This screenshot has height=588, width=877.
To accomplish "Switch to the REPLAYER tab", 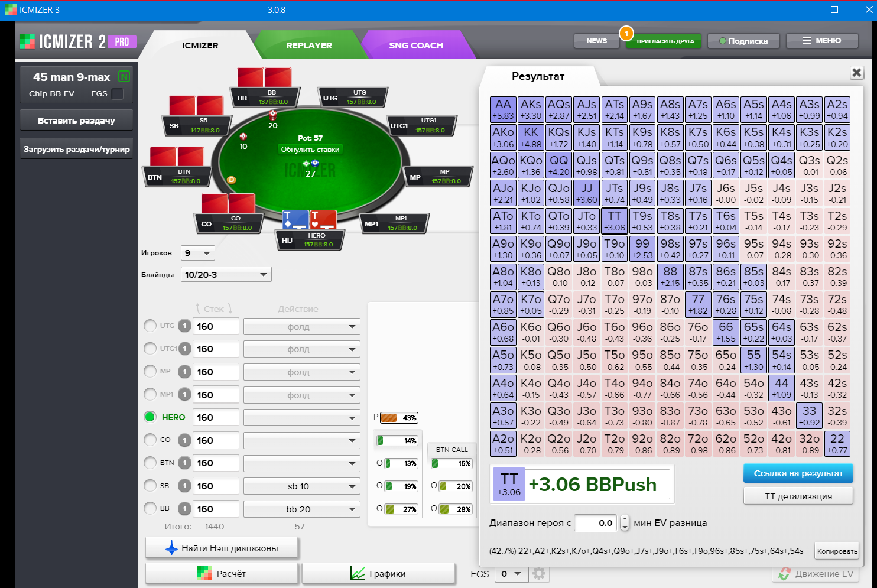I will pyautogui.click(x=309, y=46).
